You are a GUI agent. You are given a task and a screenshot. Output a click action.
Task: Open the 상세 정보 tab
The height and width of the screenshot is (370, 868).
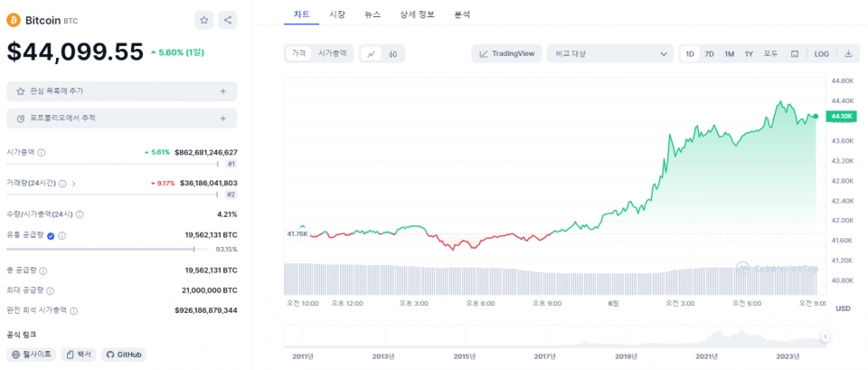click(x=417, y=14)
